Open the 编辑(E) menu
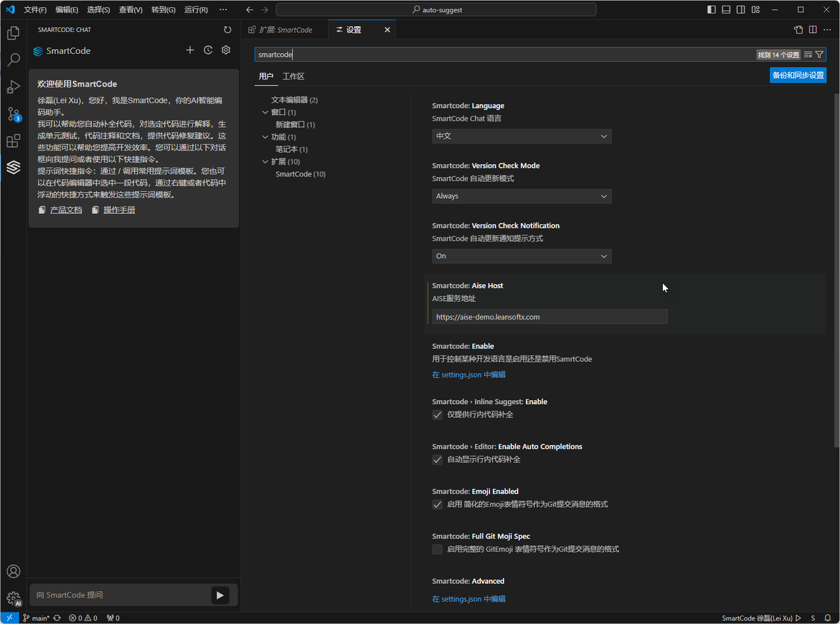This screenshot has width=840, height=624. pyautogui.click(x=67, y=10)
